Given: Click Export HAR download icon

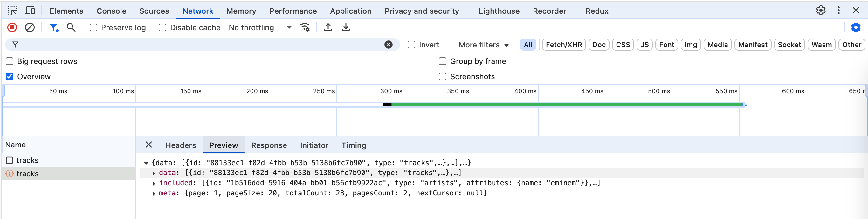Looking at the screenshot, I should pyautogui.click(x=346, y=27).
